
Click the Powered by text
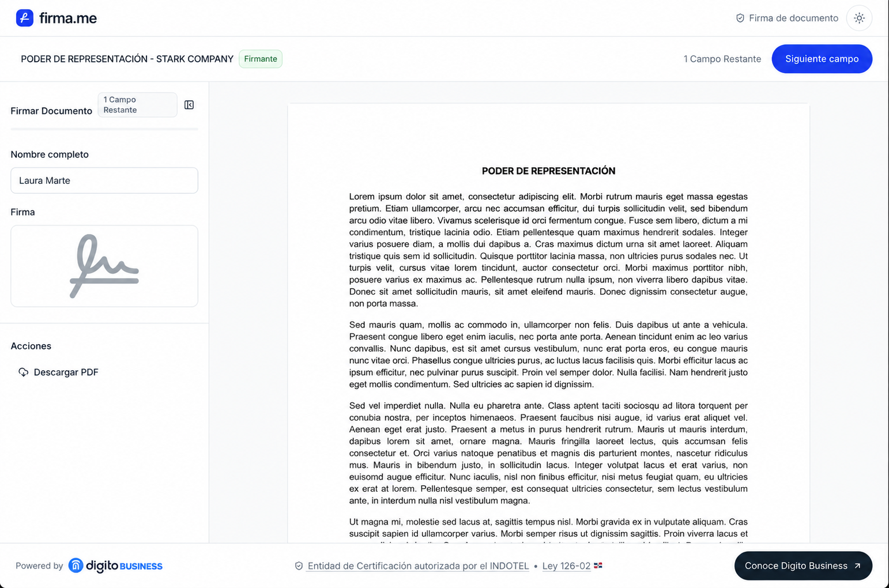(x=39, y=566)
